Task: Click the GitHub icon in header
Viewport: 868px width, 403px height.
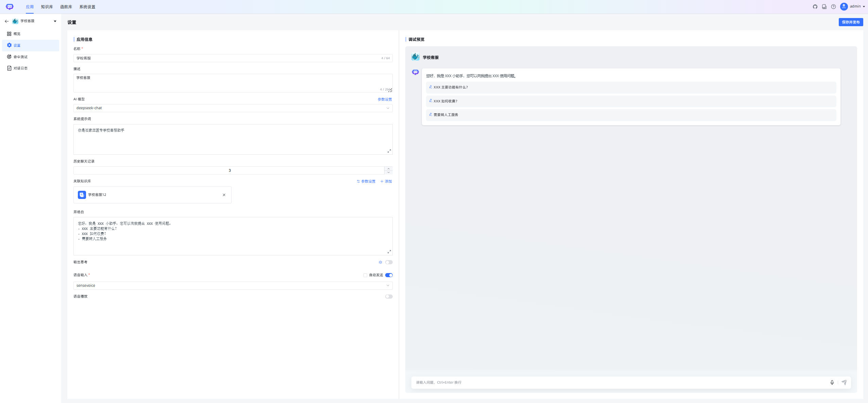Action: (x=815, y=6)
